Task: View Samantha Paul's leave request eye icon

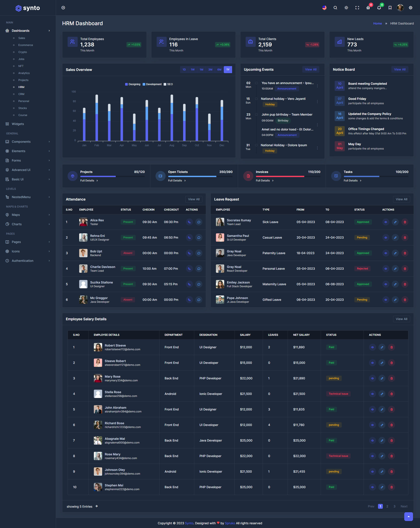Action: (385, 238)
